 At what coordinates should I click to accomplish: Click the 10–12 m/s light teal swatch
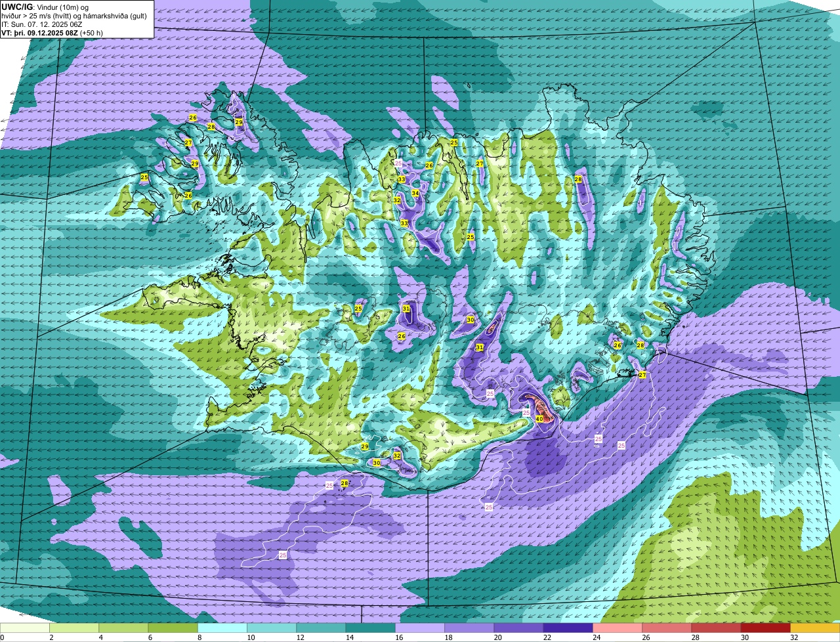[x=272, y=628]
